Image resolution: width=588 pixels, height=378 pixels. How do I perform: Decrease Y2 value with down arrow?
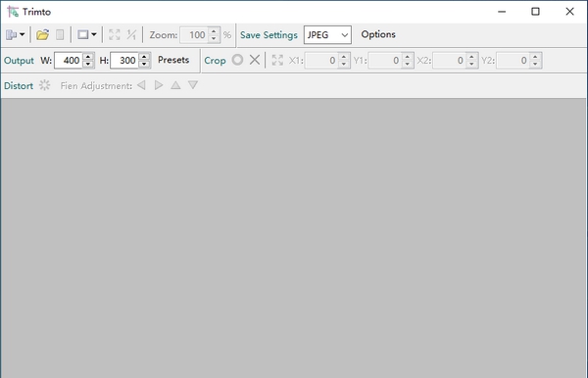click(535, 64)
